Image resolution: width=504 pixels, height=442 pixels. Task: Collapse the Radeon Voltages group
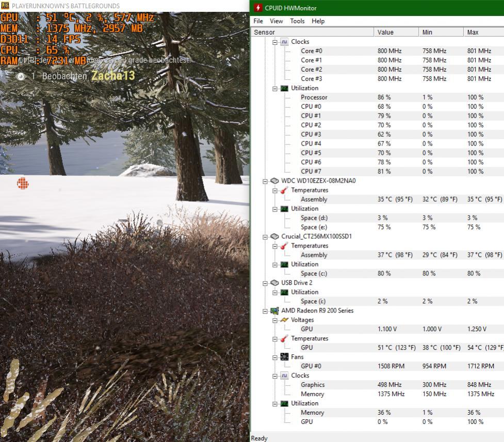[x=275, y=320]
